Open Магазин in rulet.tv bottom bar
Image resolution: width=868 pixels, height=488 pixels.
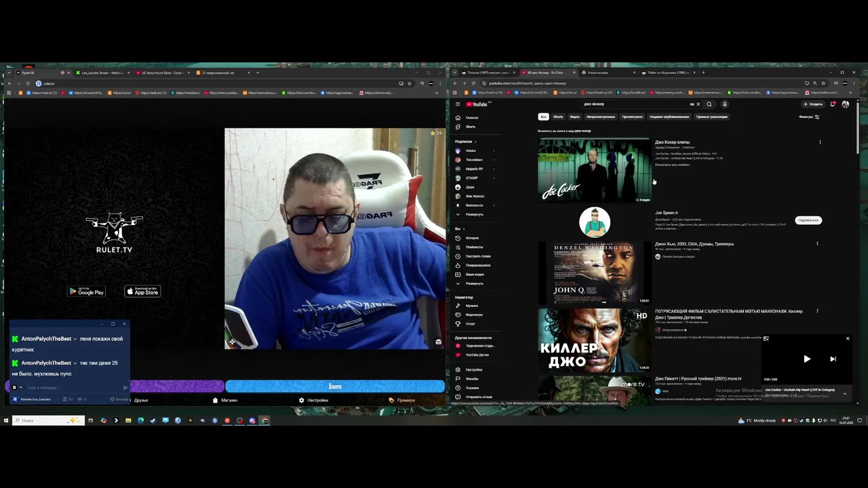point(225,400)
